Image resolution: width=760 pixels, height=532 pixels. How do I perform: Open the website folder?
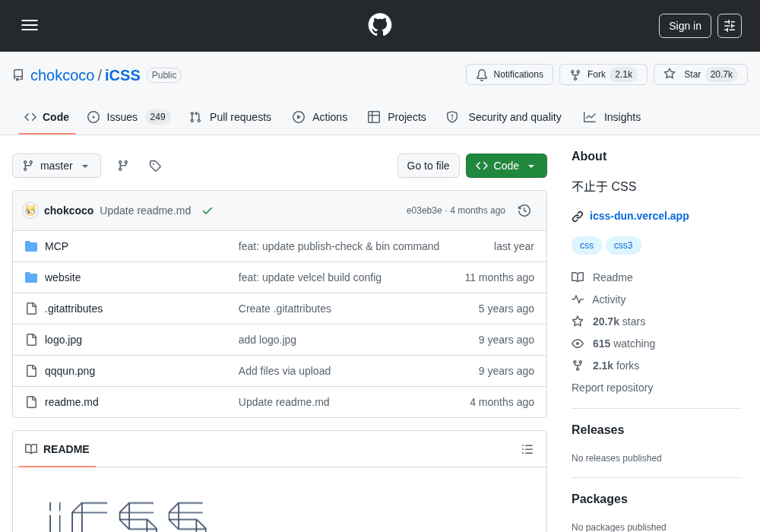tap(62, 277)
